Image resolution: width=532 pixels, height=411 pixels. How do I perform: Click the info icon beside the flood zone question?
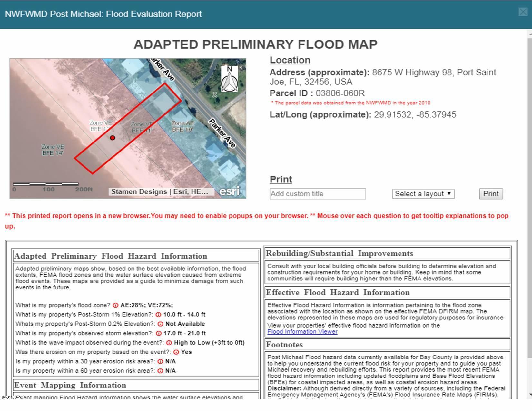click(115, 305)
